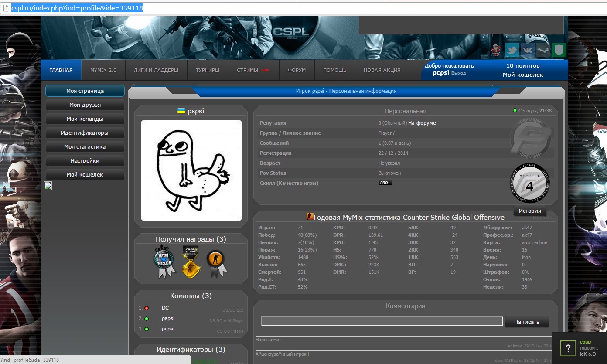Viewport: 607px width, 364px height.
Task: Click the Идентификаторы (3) panel heading
Action: click(x=191, y=350)
